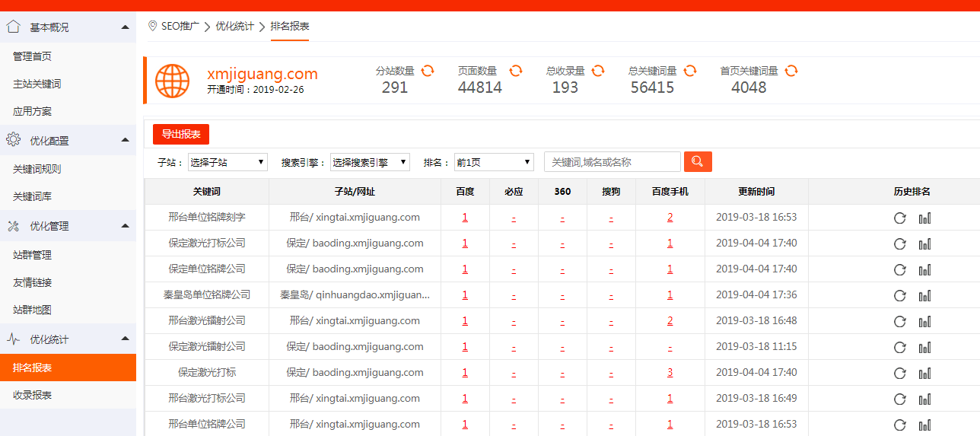Refresh the 分站数量 counter icon
Image resolution: width=980 pixels, height=436 pixels.
[428, 70]
